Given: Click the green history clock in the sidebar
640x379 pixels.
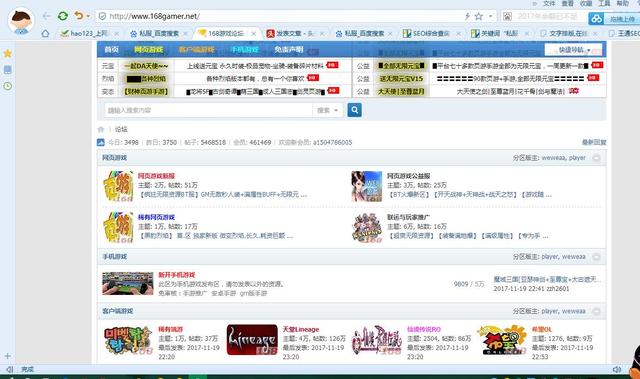Looking at the screenshot, I should [7, 86].
